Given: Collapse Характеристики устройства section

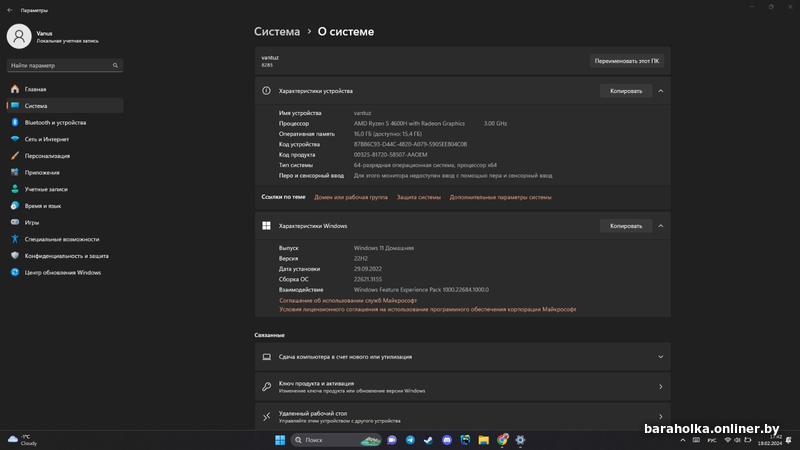Looking at the screenshot, I should point(661,91).
